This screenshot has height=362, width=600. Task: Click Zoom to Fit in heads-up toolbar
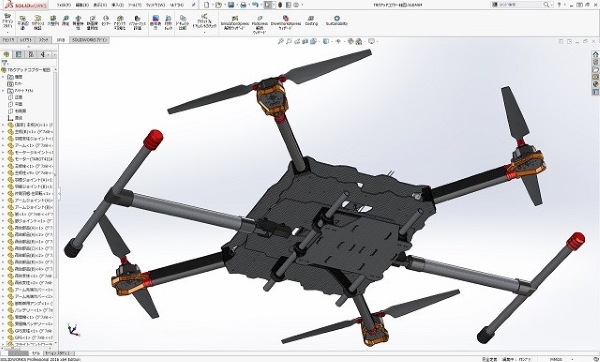point(280,41)
